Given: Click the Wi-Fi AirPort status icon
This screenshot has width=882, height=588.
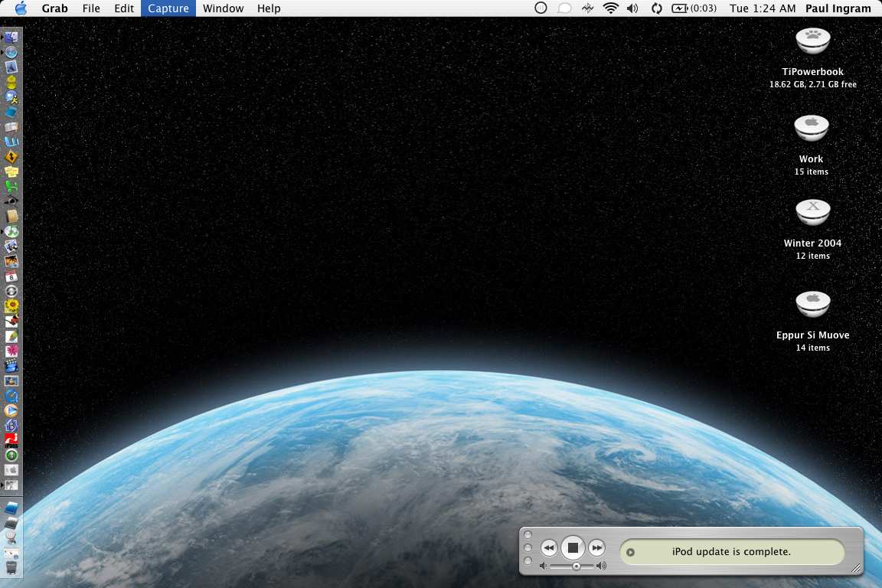Looking at the screenshot, I should [610, 8].
